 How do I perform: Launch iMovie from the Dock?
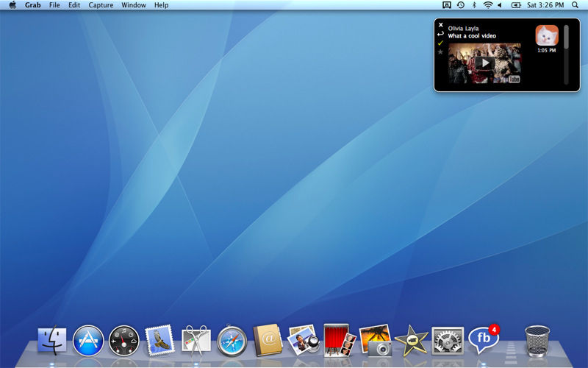click(411, 341)
